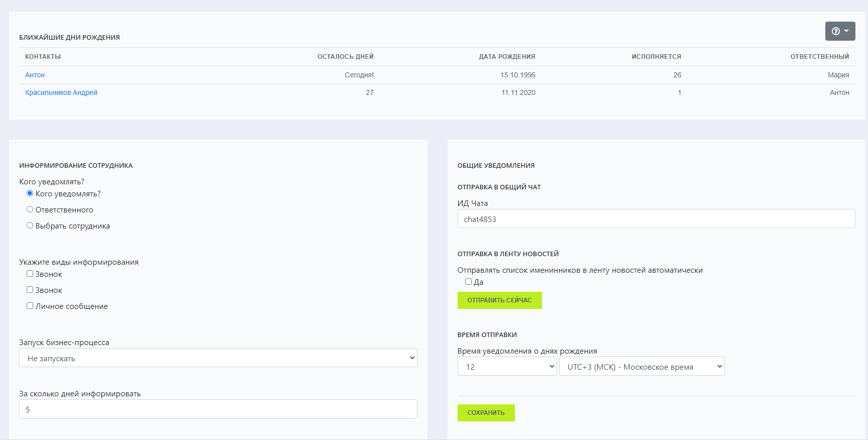Click the 'ИД Чата' input field
Screen dimensions: 868x440
[x=656, y=219]
